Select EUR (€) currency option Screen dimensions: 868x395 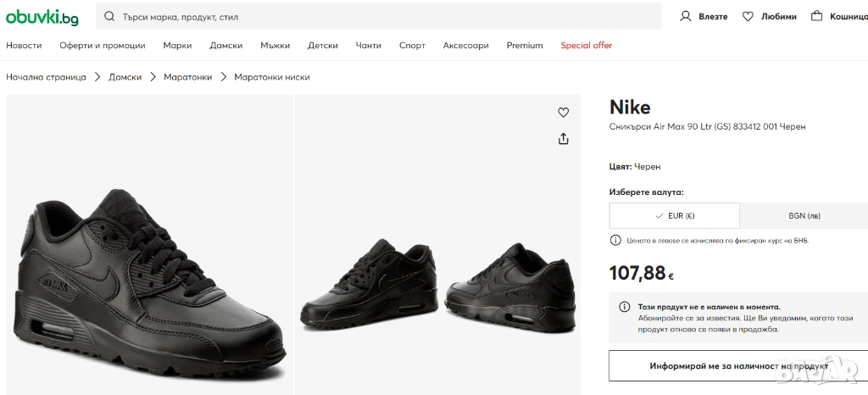click(x=674, y=215)
